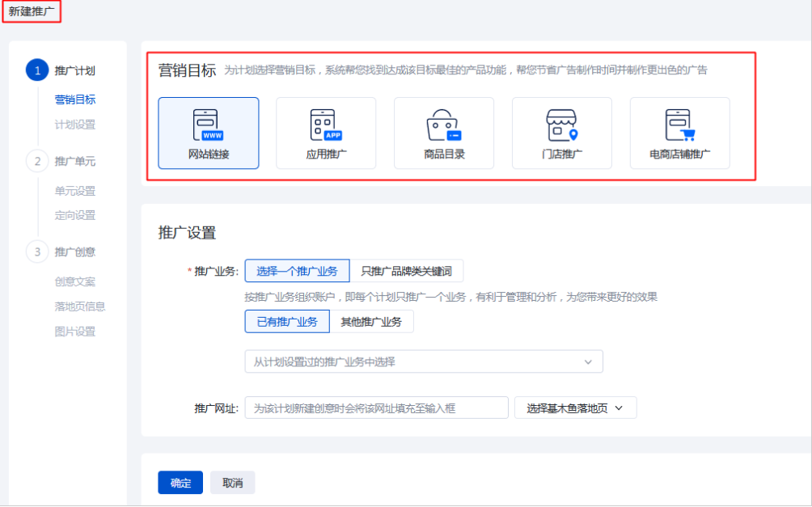Image resolution: width=812 pixels, height=507 pixels.
Task: Switch to 只推广品牌类关键词 option
Action: tap(407, 271)
